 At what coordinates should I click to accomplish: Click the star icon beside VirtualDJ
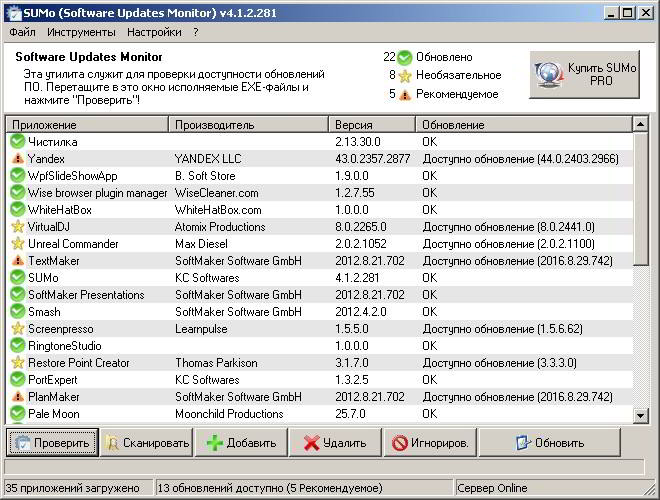pos(18,226)
